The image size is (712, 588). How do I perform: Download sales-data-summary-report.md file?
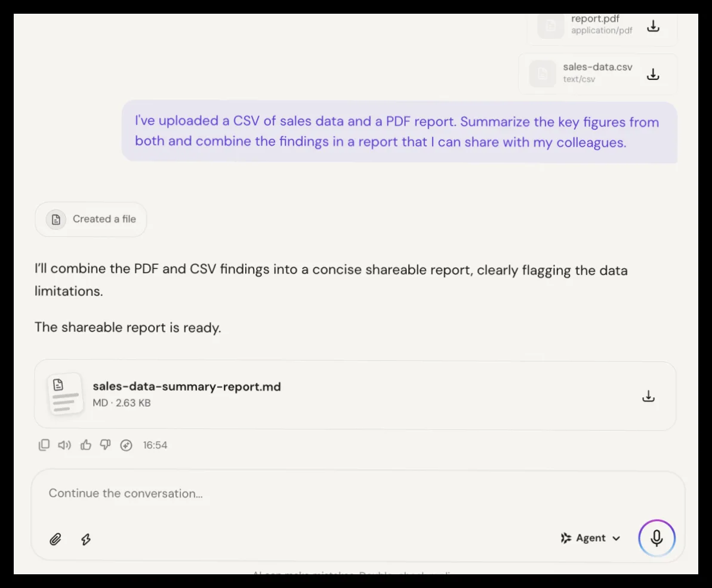[x=648, y=396]
